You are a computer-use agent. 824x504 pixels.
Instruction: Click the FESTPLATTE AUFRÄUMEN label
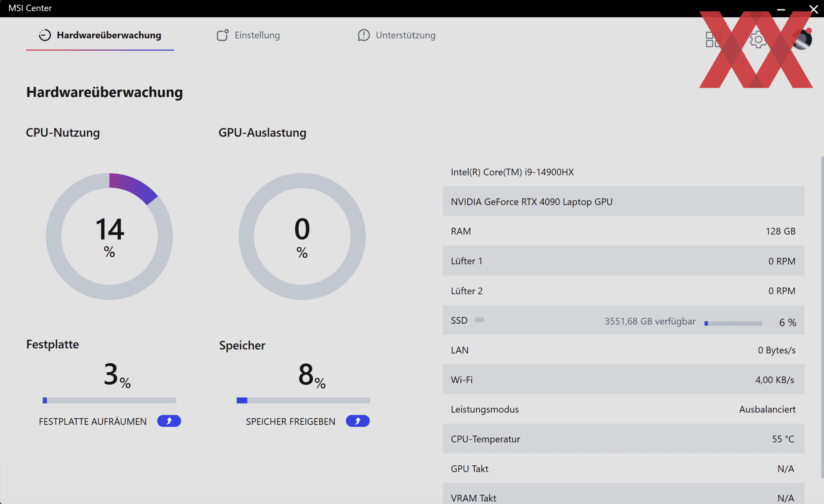93,422
